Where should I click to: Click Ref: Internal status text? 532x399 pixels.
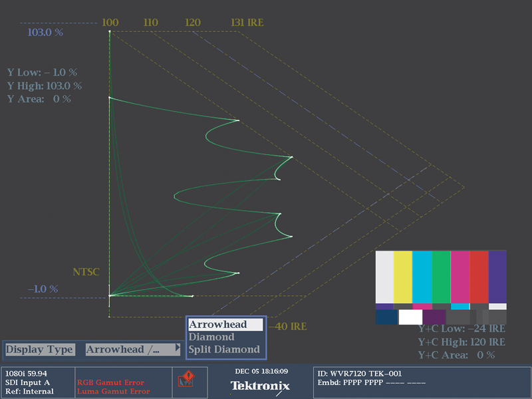(x=29, y=391)
